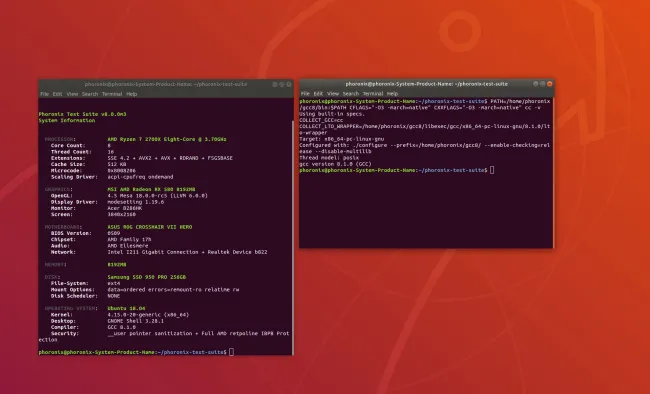Open Terminal menu in System Information terminal

[x=112, y=94]
